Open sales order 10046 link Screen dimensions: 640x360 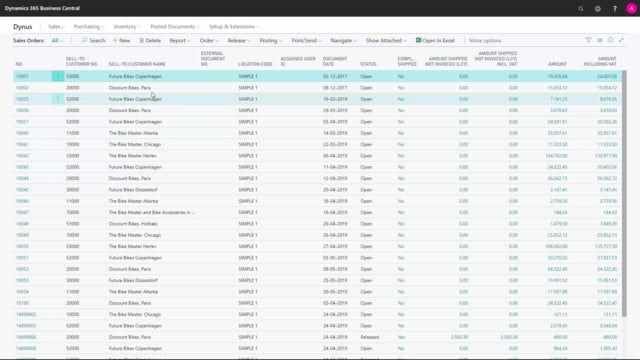point(22,201)
